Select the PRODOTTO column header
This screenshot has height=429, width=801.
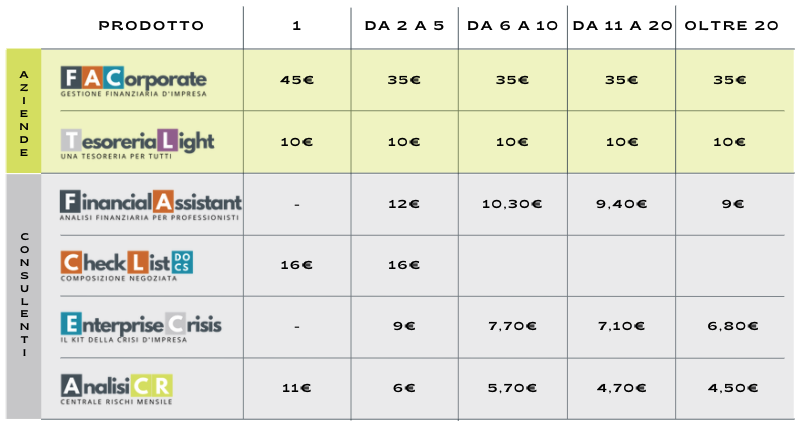click(x=151, y=26)
